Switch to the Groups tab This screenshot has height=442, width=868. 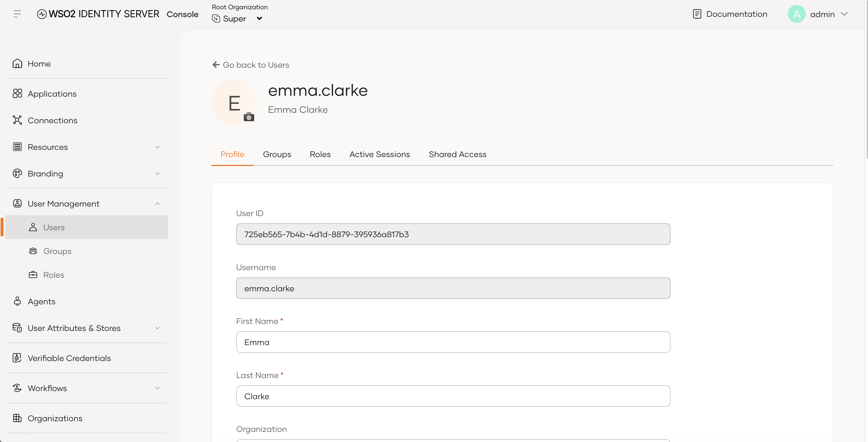(x=277, y=154)
